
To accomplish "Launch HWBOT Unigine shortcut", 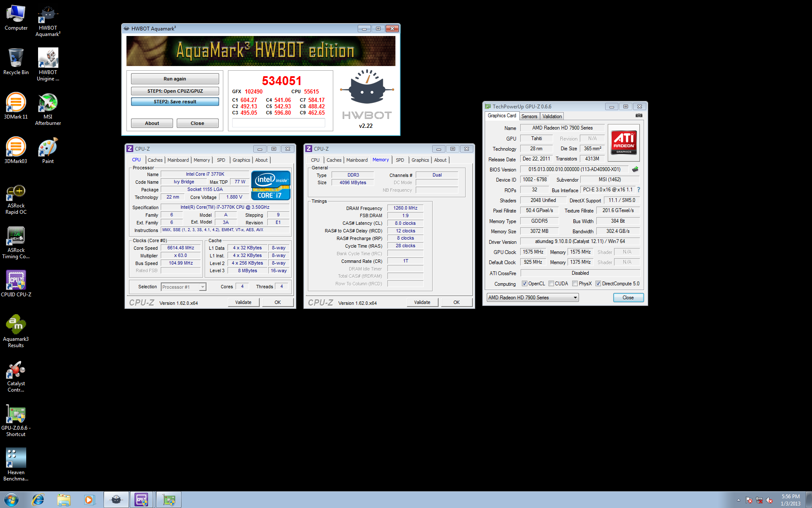I will [48, 65].
